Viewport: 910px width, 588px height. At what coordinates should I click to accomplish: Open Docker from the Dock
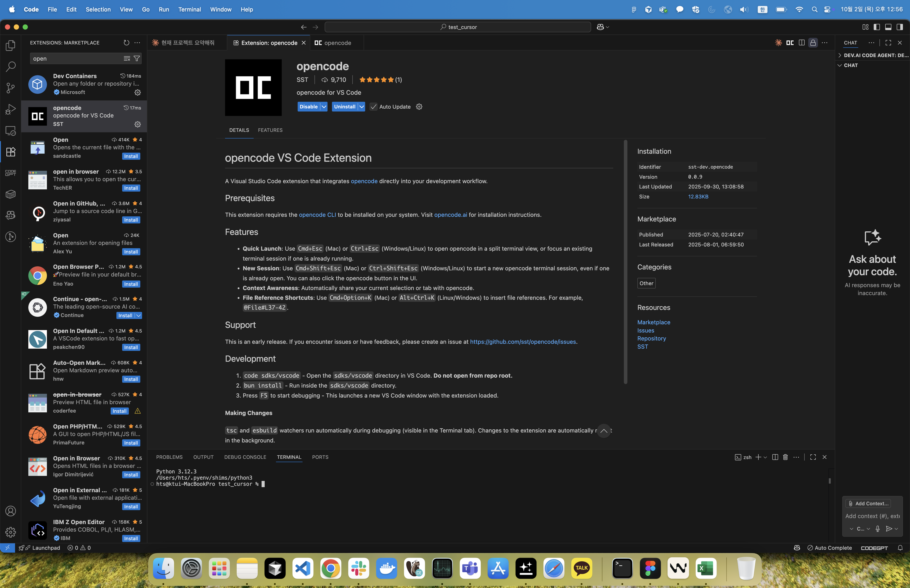(x=386, y=569)
